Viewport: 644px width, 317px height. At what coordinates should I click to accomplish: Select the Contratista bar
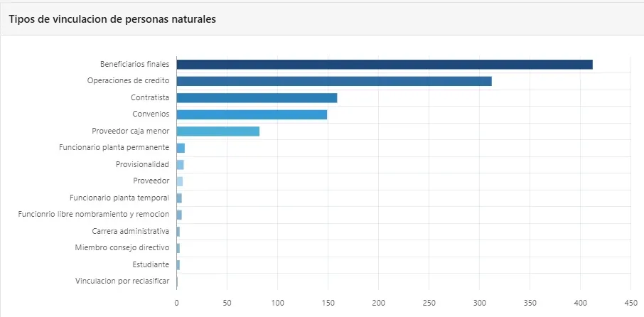pyautogui.click(x=257, y=97)
